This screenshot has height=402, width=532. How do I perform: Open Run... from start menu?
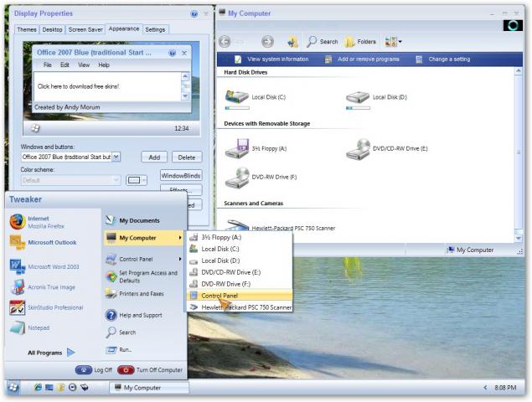pos(119,350)
